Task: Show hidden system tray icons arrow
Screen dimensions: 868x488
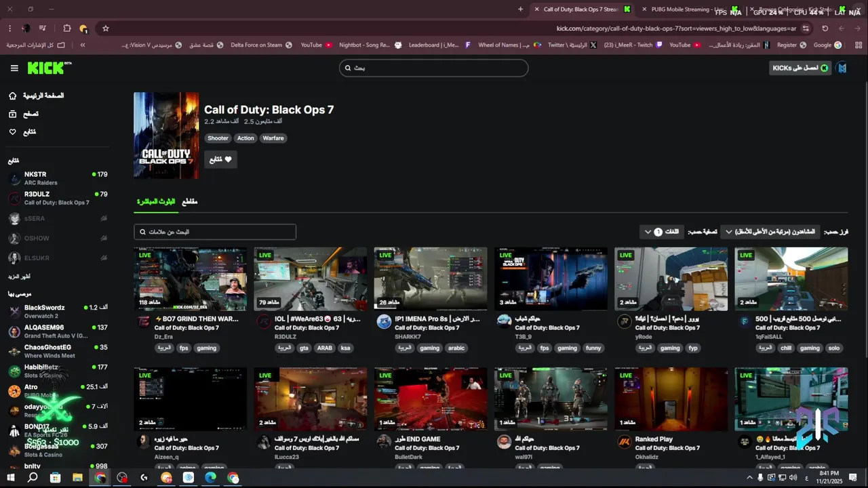Action: pos(749,477)
